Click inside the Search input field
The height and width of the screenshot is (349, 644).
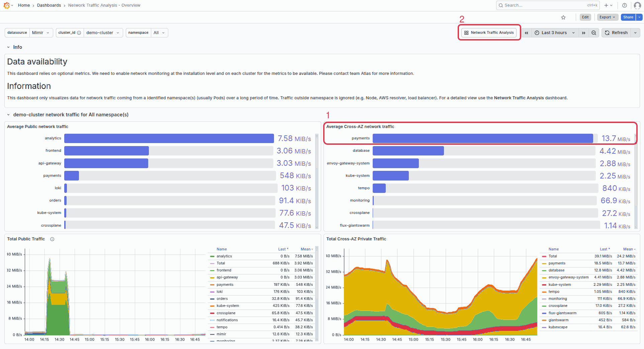(545, 5)
